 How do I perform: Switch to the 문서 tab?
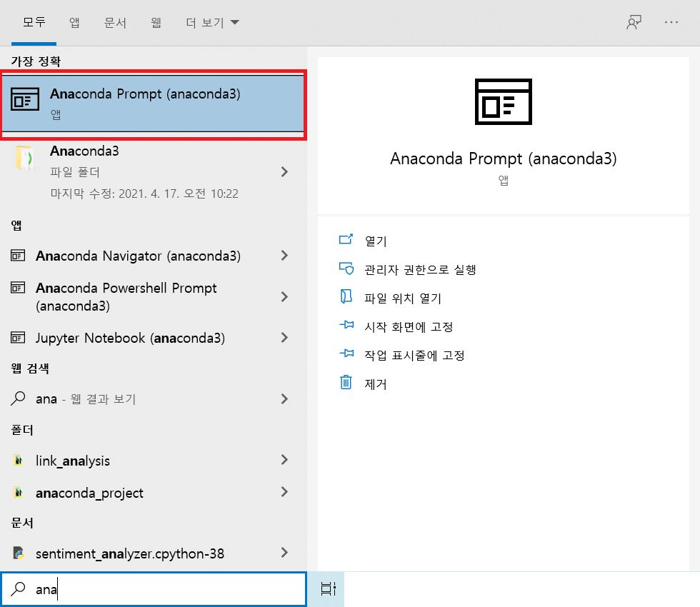[x=115, y=22]
